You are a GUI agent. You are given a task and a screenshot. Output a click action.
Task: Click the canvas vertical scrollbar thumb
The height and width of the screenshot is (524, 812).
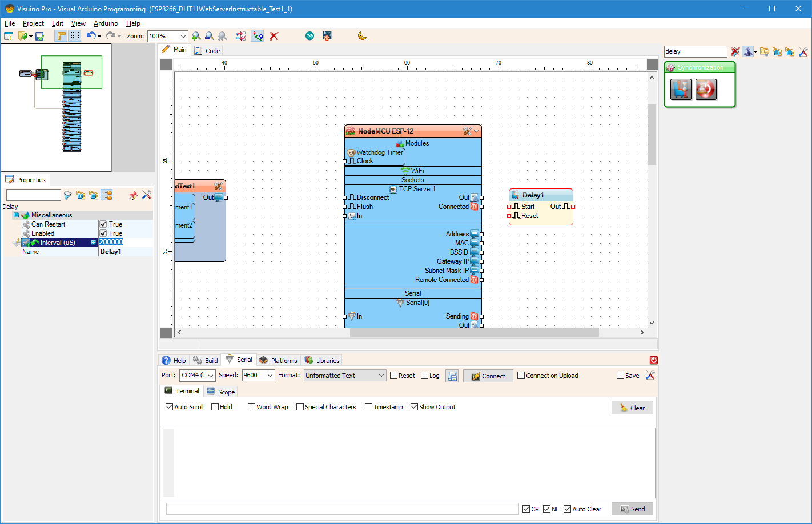point(652,134)
